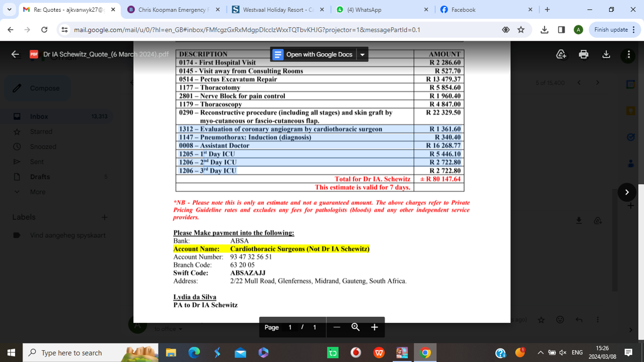Click the current page number field
Screen dimensions: 644x362
pyautogui.click(x=290, y=327)
